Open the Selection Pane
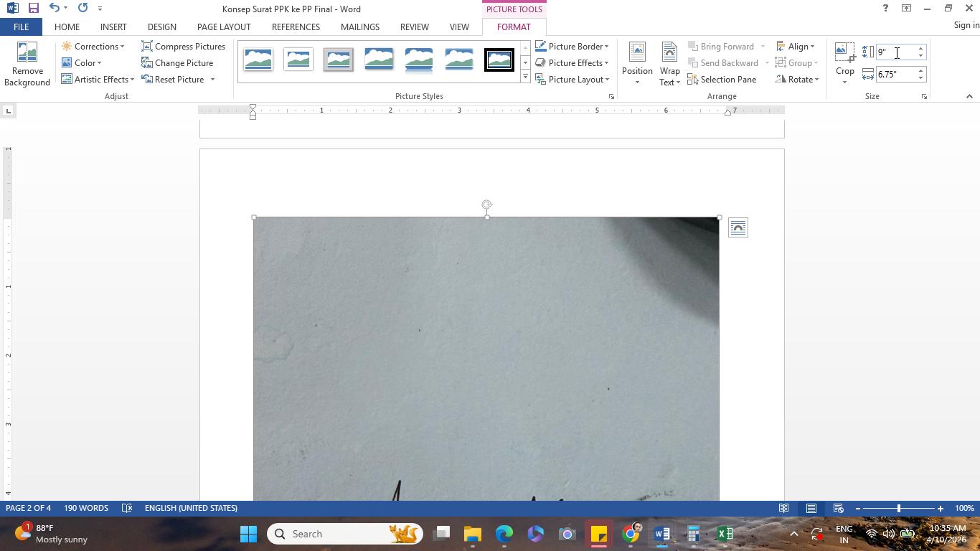This screenshot has width=980, height=551. point(722,80)
